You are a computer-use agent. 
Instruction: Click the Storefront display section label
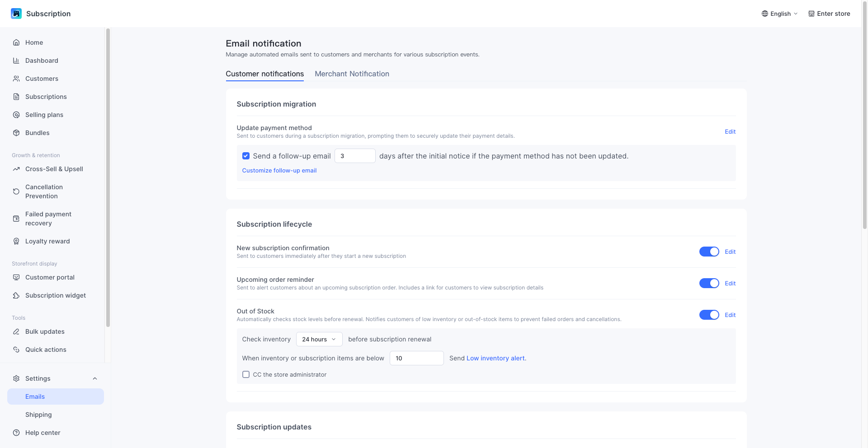point(34,264)
